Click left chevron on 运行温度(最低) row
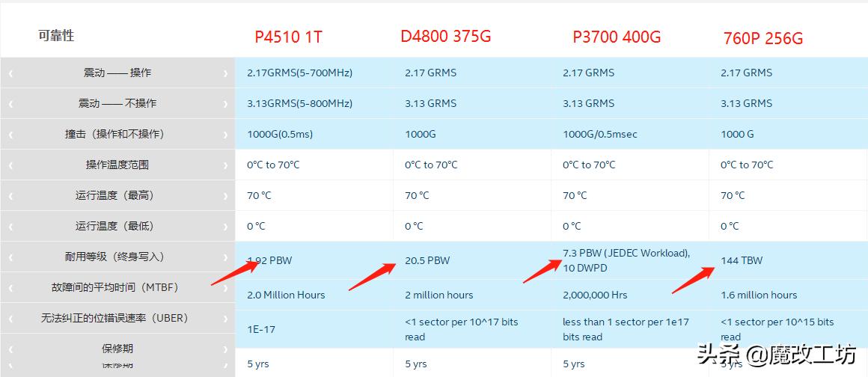 (10, 227)
